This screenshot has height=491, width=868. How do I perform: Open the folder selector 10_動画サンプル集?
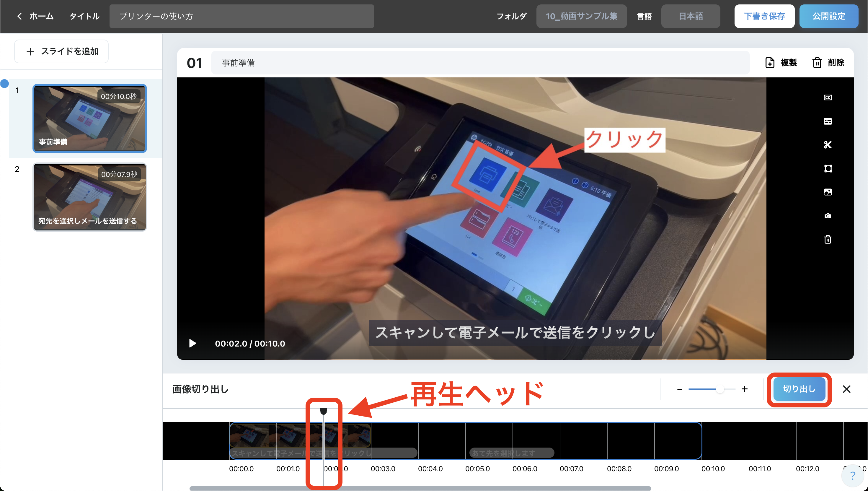tap(581, 16)
